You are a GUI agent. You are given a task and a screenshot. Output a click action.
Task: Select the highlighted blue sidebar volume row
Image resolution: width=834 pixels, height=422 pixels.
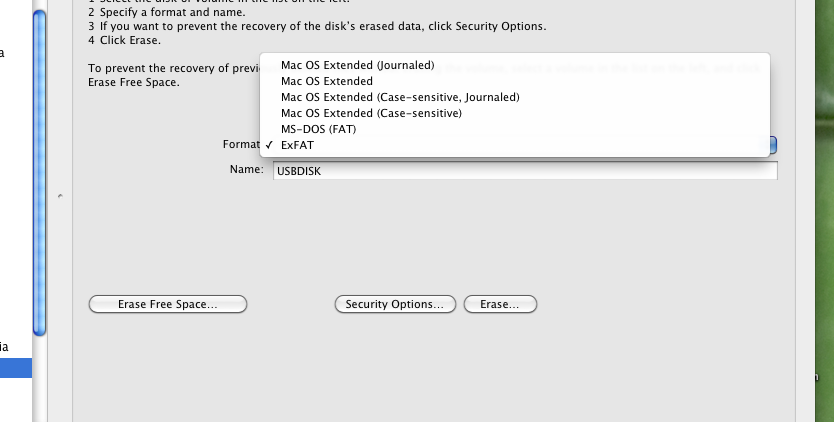point(15,369)
